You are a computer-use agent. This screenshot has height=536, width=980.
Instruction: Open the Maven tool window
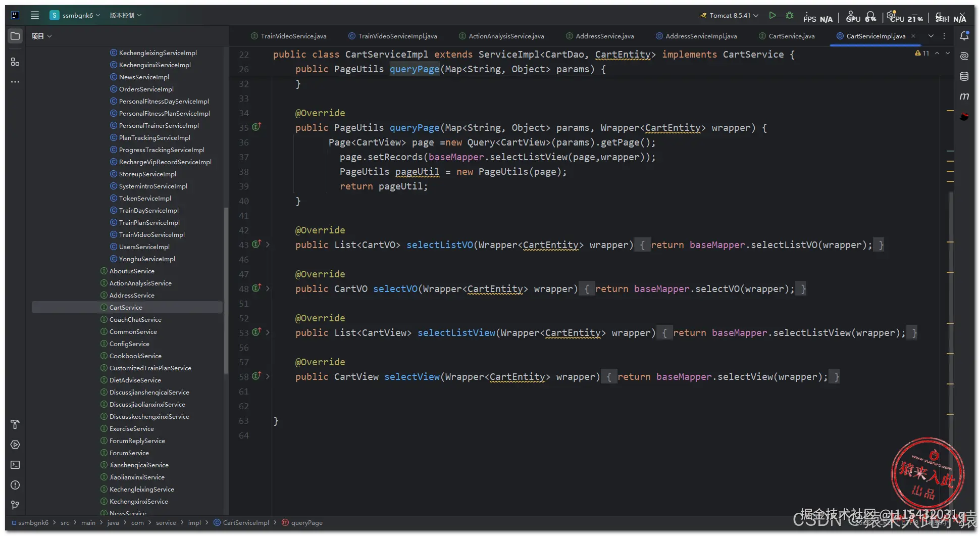(964, 96)
